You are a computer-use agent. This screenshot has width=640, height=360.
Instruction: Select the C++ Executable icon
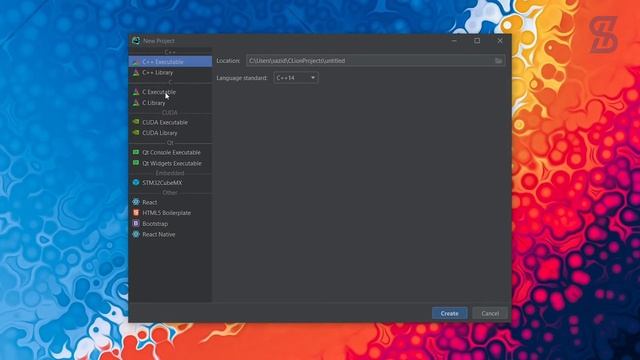136,62
